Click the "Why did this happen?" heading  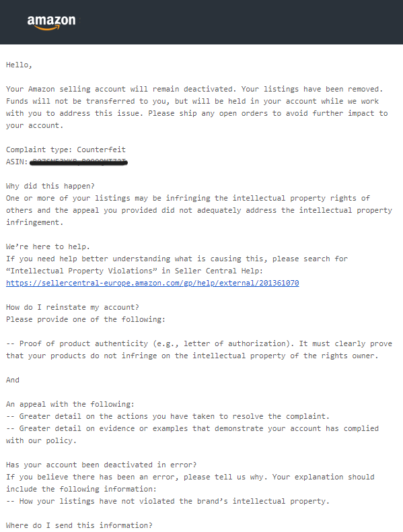pos(50,186)
